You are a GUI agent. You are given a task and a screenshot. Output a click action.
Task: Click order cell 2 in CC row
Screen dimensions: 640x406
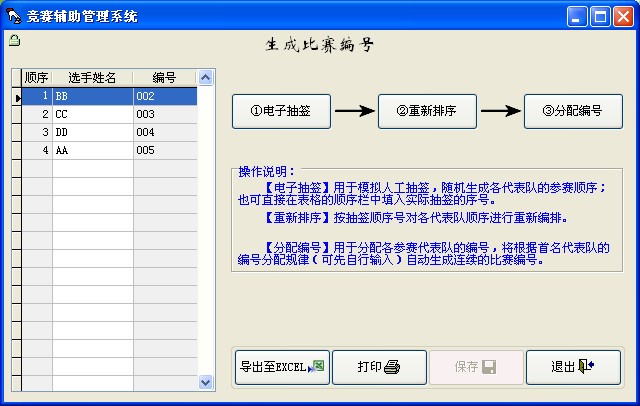pos(37,114)
